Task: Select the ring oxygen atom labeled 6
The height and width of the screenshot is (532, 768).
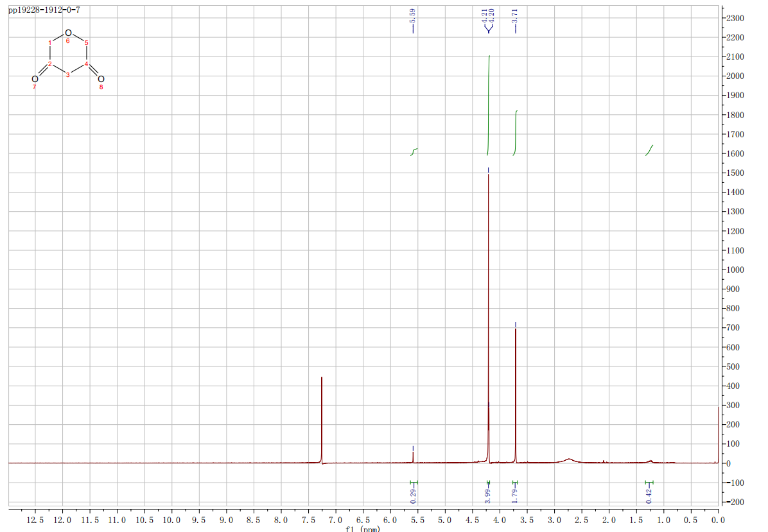Action: coord(68,32)
